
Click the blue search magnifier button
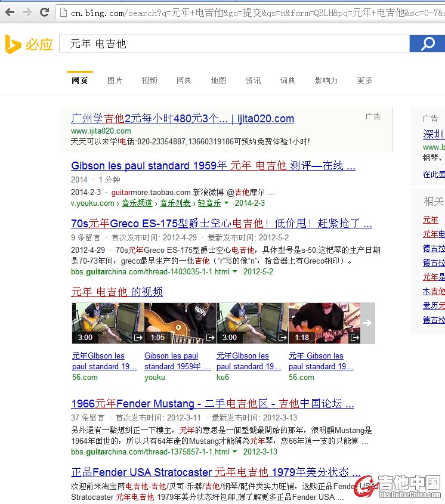click(x=427, y=44)
